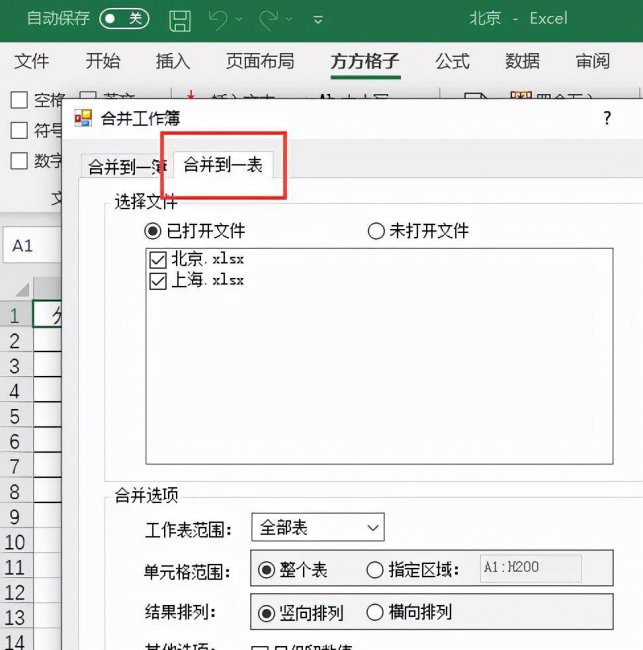Select row header 8
This screenshot has height=650, width=643.
pos(15,492)
